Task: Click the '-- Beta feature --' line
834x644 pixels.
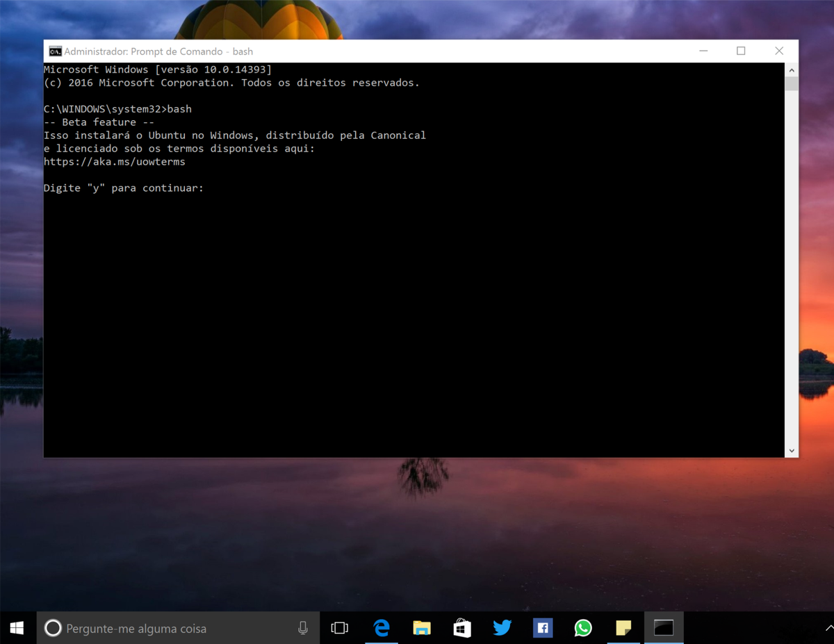Action: (99, 122)
